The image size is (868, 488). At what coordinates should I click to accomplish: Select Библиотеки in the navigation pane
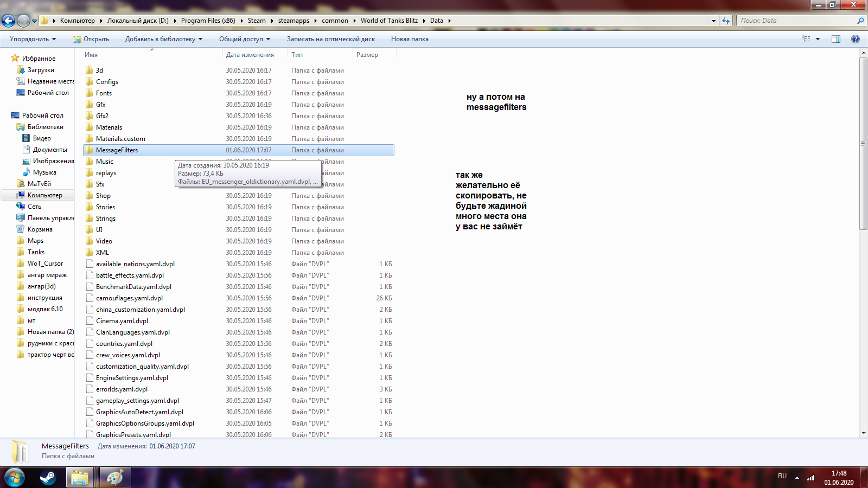point(46,127)
